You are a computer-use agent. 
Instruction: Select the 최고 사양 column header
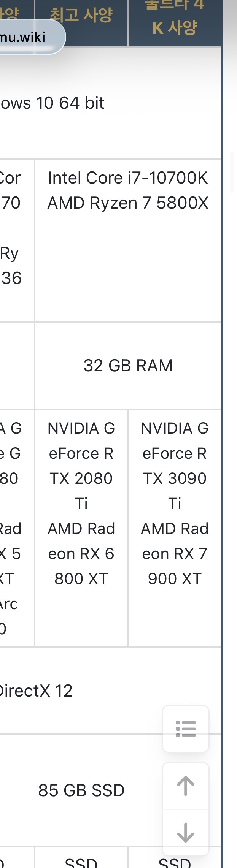[x=81, y=15]
